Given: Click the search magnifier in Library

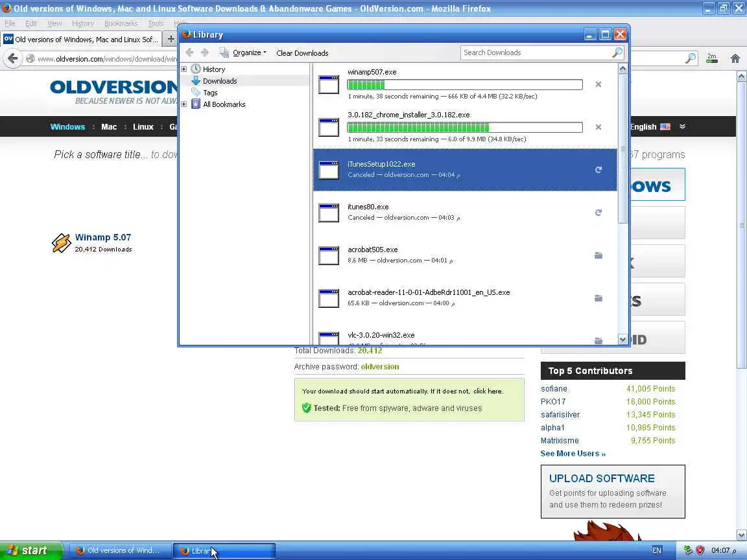Looking at the screenshot, I should point(617,52).
